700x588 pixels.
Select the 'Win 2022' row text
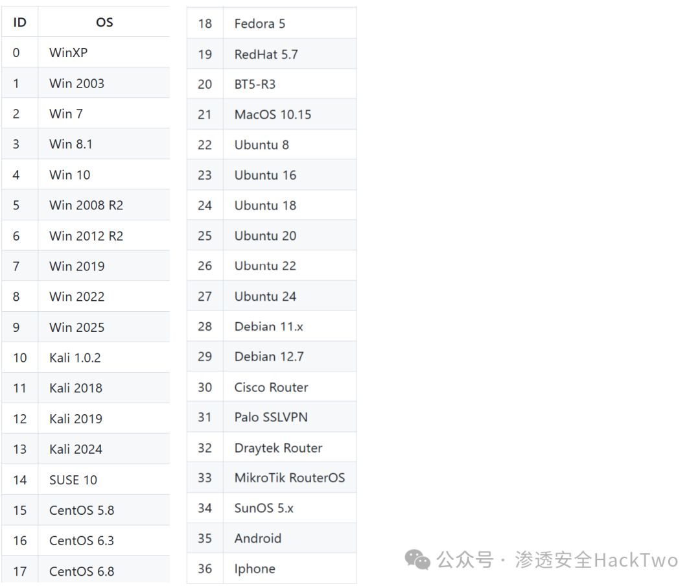[x=76, y=297]
